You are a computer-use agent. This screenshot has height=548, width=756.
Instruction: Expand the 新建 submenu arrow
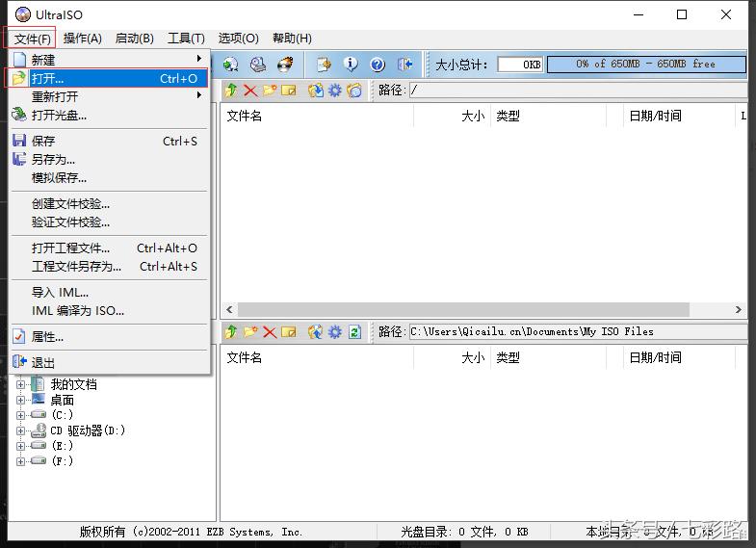[x=199, y=59]
